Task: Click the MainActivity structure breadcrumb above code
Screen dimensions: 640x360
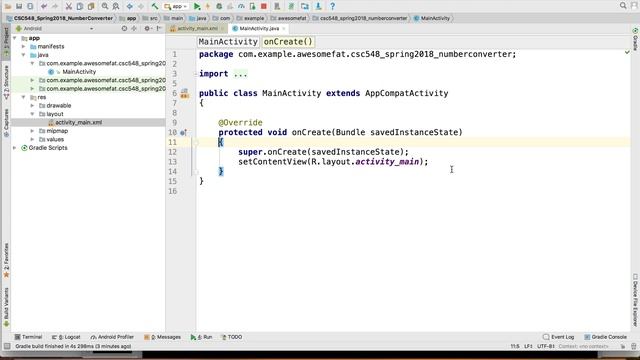Action: (x=228, y=42)
